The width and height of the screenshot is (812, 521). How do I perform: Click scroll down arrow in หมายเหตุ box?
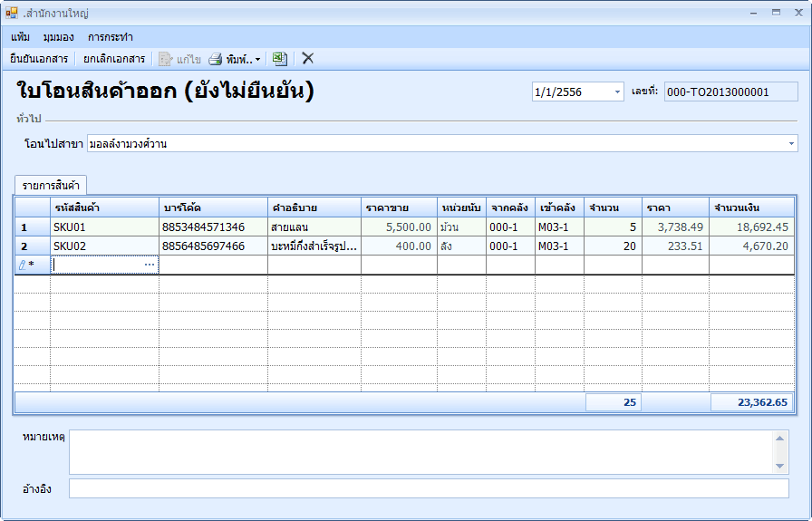pos(781,466)
